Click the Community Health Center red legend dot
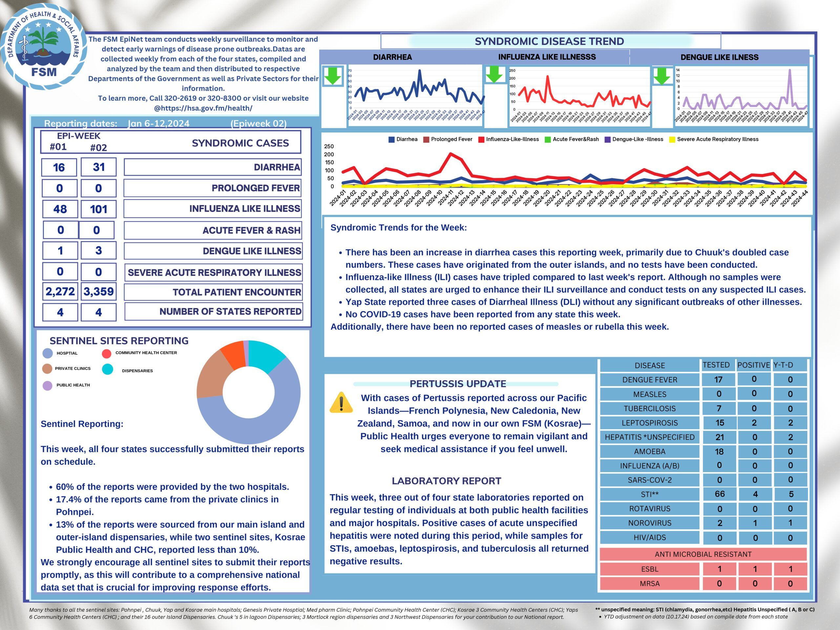The image size is (840, 630). (x=107, y=353)
